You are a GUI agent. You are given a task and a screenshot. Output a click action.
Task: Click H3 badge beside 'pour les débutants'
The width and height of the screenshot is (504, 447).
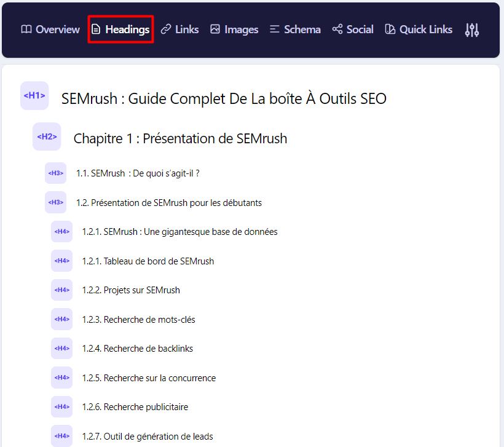coord(55,202)
